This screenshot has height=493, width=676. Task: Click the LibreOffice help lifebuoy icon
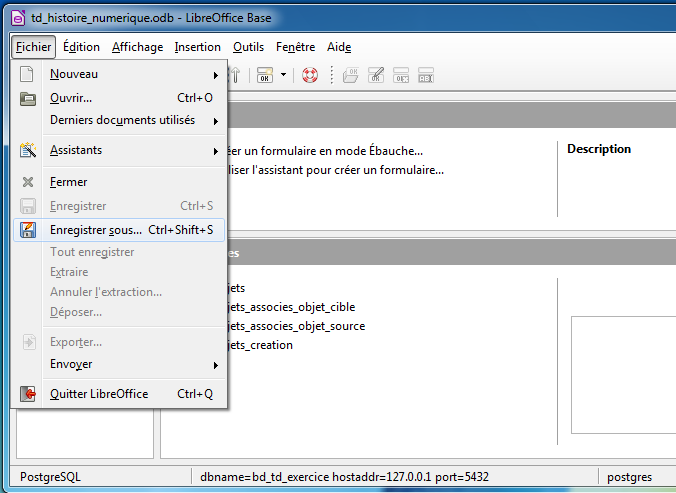[310, 75]
